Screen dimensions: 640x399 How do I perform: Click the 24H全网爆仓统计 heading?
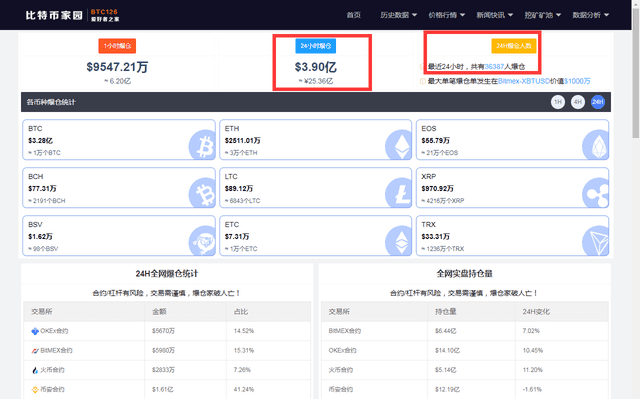167,273
